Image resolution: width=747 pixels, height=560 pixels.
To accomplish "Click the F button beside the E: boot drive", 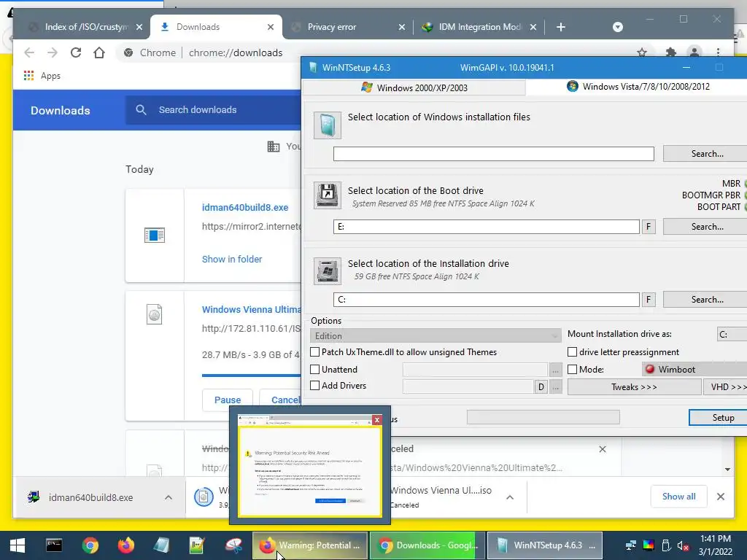I will pyautogui.click(x=649, y=227).
